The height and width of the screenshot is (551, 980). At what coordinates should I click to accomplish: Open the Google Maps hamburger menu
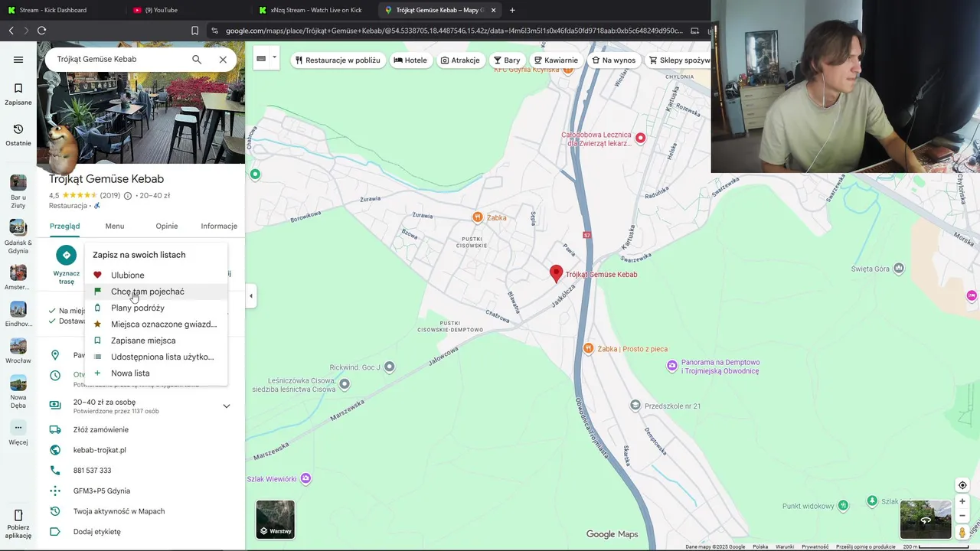pyautogui.click(x=18, y=60)
